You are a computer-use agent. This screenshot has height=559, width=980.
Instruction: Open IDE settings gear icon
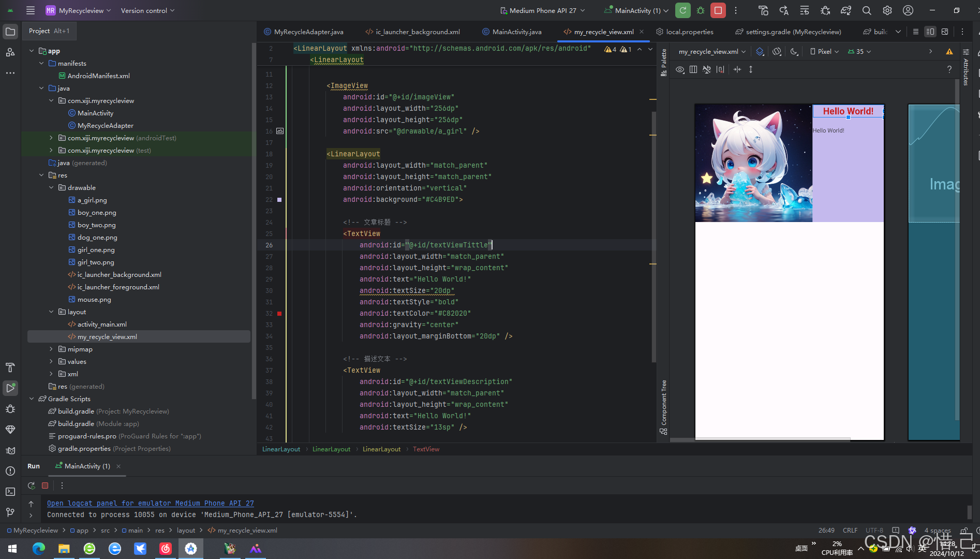tap(887, 10)
